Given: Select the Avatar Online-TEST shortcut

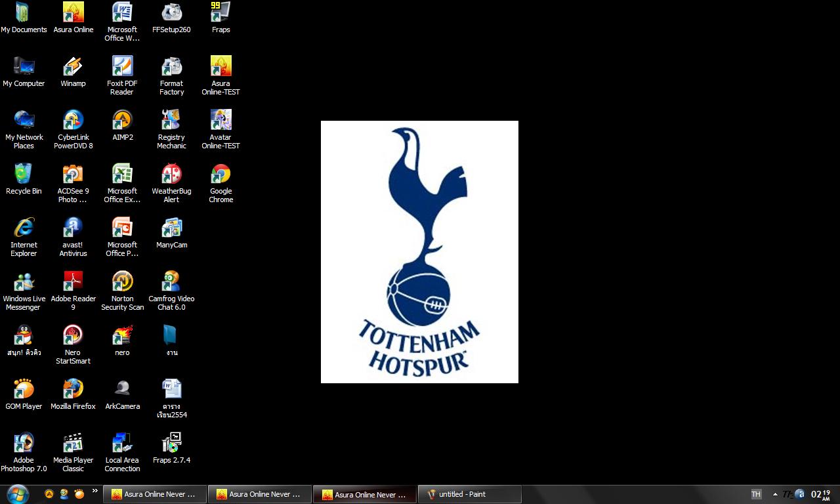Looking at the screenshot, I should pos(220,129).
